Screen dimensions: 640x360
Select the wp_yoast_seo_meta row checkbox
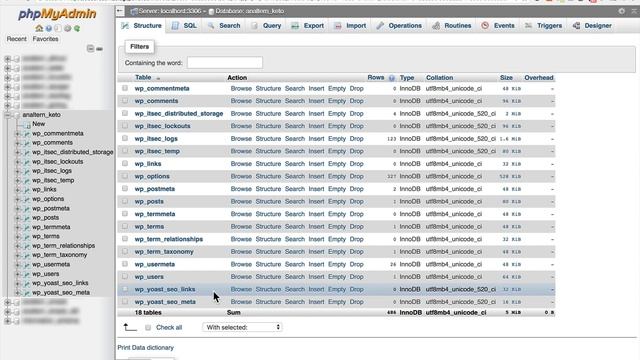(125, 302)
